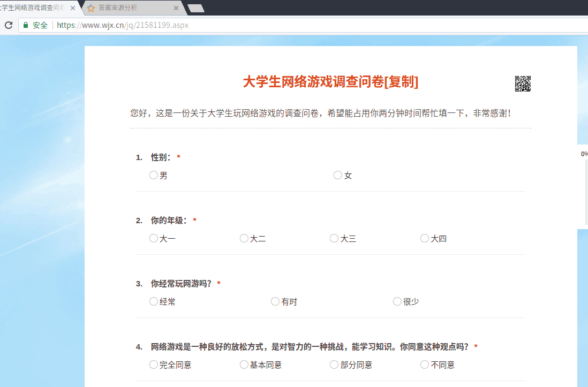Close the 大学生网络游戏调查问卷 tab
588x387 pixels.
73,8
